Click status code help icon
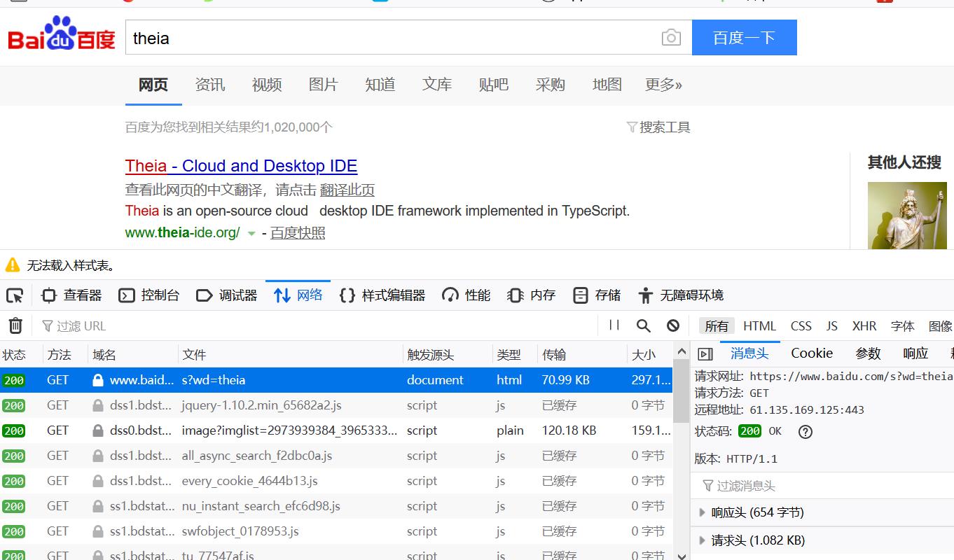This screenshot has height=560, width=954. tap(806, 432)
